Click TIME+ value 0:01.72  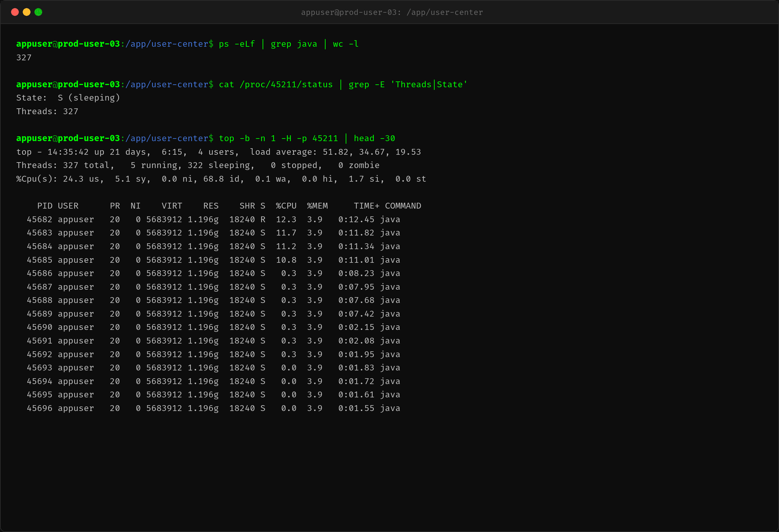[x=356, y=381]
